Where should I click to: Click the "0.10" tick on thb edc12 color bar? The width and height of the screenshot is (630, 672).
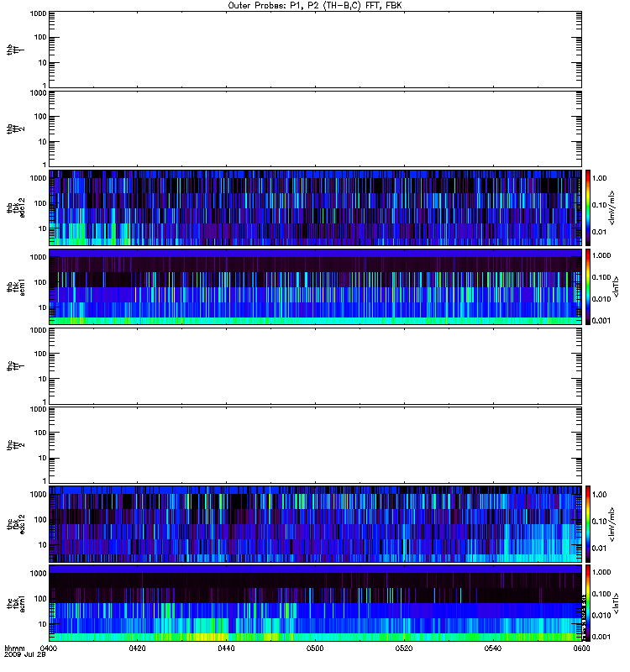click(x=600, y=205)
